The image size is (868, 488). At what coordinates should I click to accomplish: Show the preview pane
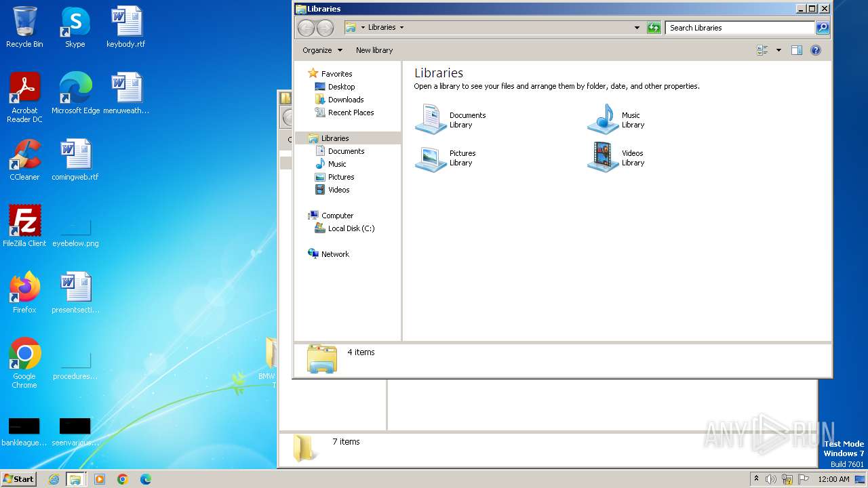pos(797,50)
